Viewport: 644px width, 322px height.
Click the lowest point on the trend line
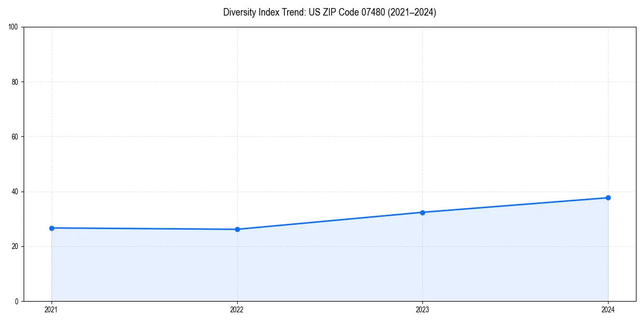(x=237, y=229)
